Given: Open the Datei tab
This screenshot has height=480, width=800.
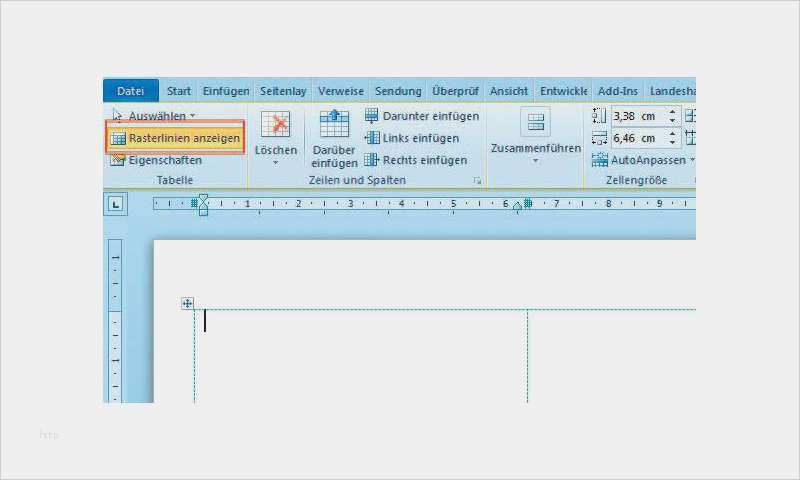Looking at the screenshot, I should [x=131, y=91].
